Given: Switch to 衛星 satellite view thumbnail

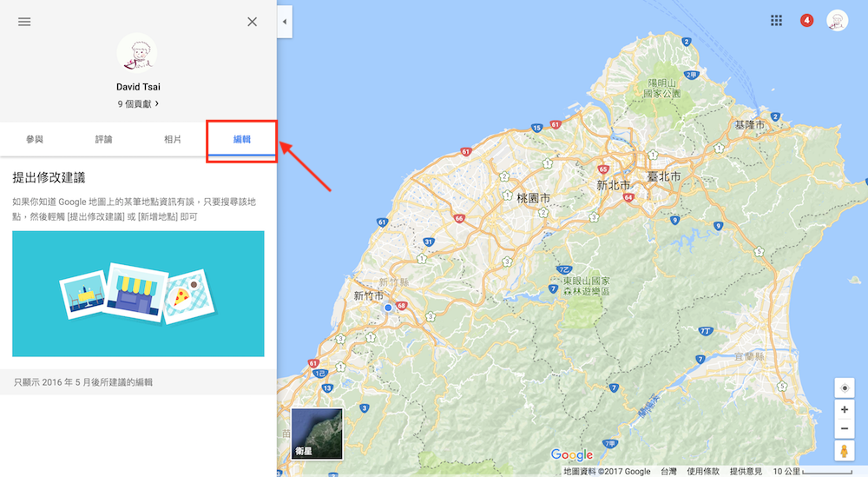Looking at the screenshot, I should click(x=317, y=434).
